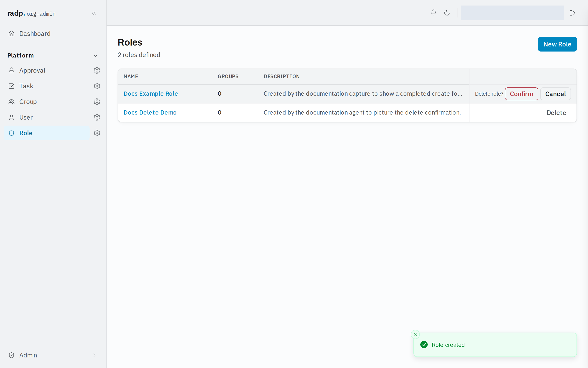Click the New Role button

(557, 44)
